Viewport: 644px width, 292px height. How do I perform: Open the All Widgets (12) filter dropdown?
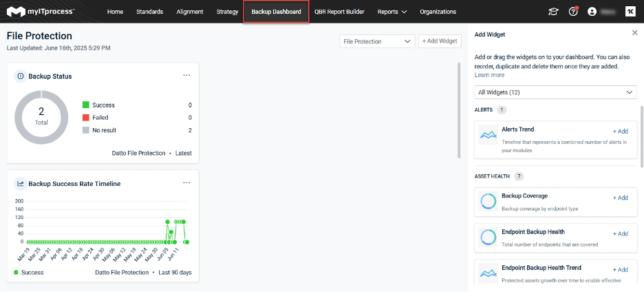click(555, 92)
